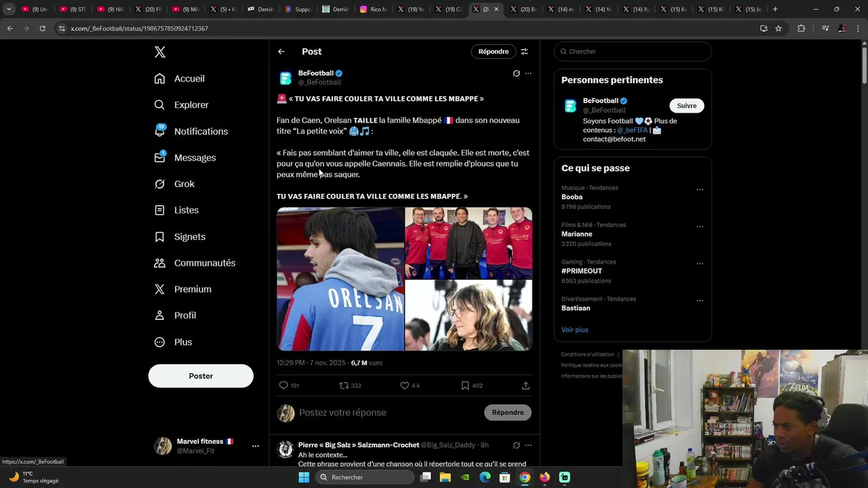Open Listes in sidebar
The width and height of the screenshot is (868, 488).
click(x=176, y=210)
